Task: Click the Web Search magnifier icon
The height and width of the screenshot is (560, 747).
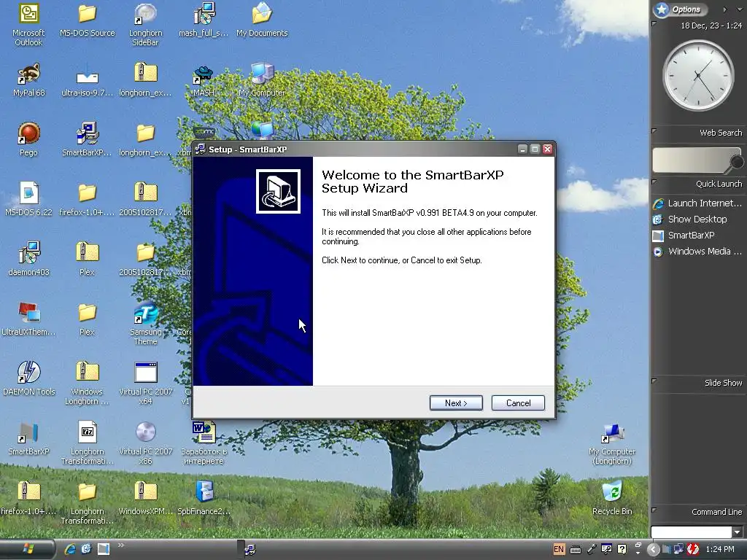Action: coord(736,163)
